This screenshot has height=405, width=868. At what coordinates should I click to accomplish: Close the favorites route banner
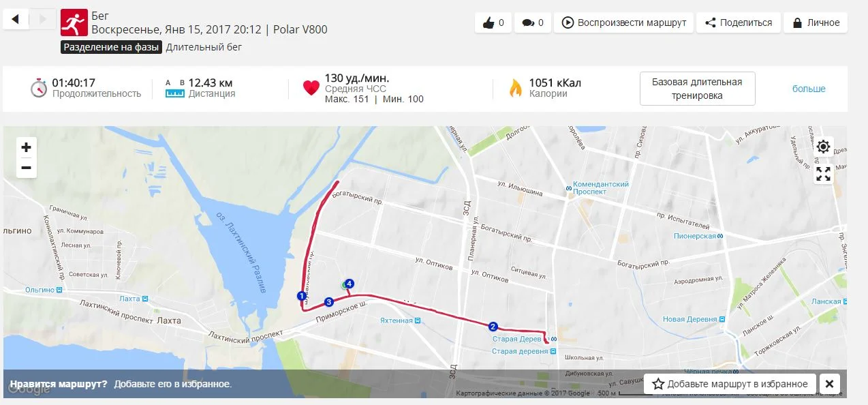pos(829,384)
